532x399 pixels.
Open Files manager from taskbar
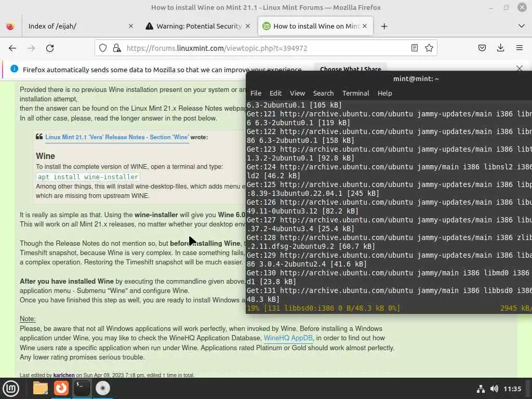(41, 388)
